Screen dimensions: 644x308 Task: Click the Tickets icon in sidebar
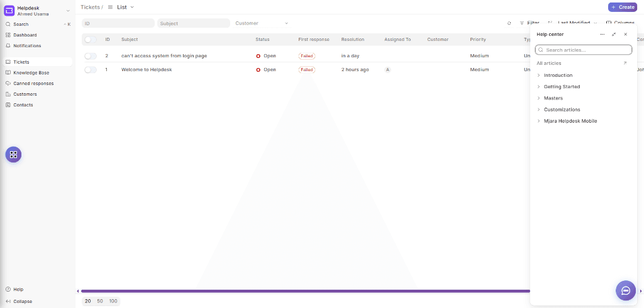pos(8,62)
